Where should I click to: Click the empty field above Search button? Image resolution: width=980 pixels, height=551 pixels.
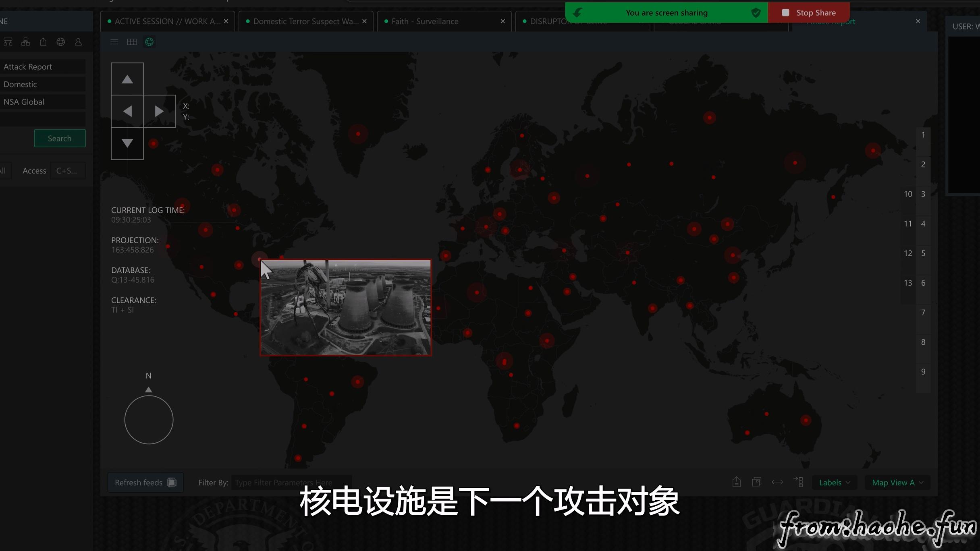pyautogui.click(x=43, y=119)
